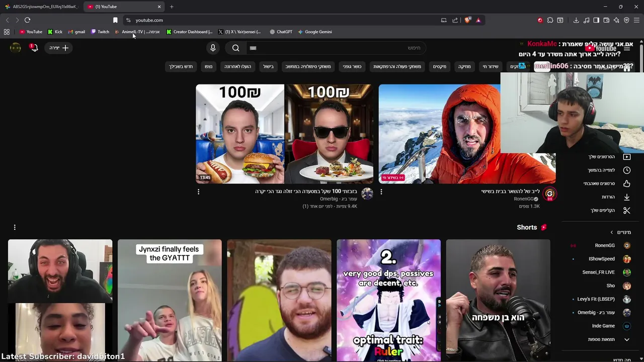Switch to the first ABS2GS browser tab

[x=41, y=7]
